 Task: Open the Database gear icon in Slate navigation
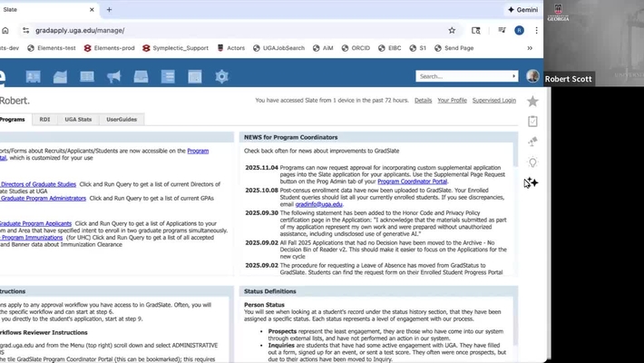pos(221,77)
